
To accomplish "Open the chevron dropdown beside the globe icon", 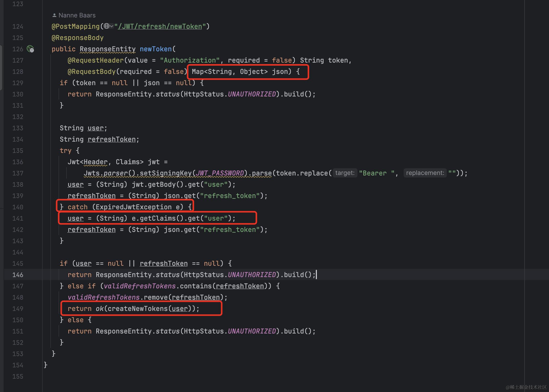I will pyautogui.click(x=112, y=26).
